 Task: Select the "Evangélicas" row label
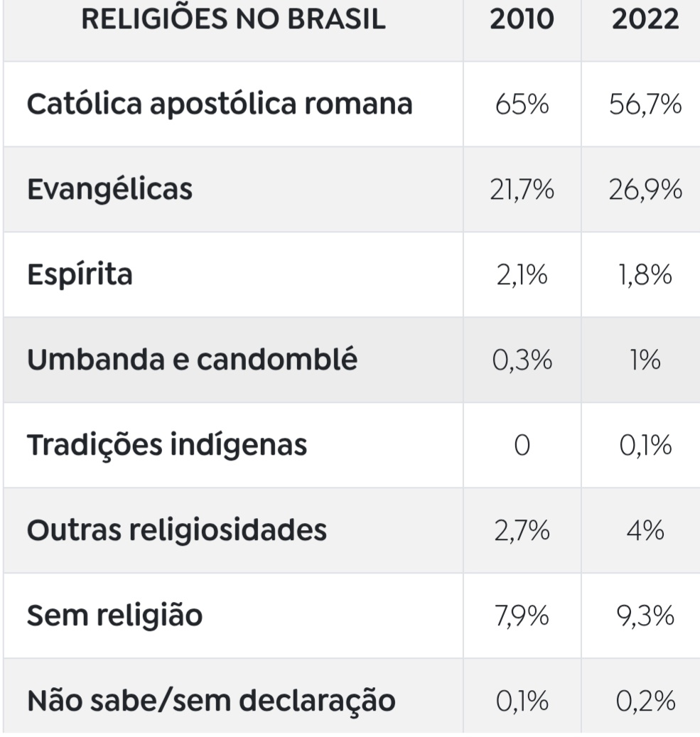tap(109, 189)
